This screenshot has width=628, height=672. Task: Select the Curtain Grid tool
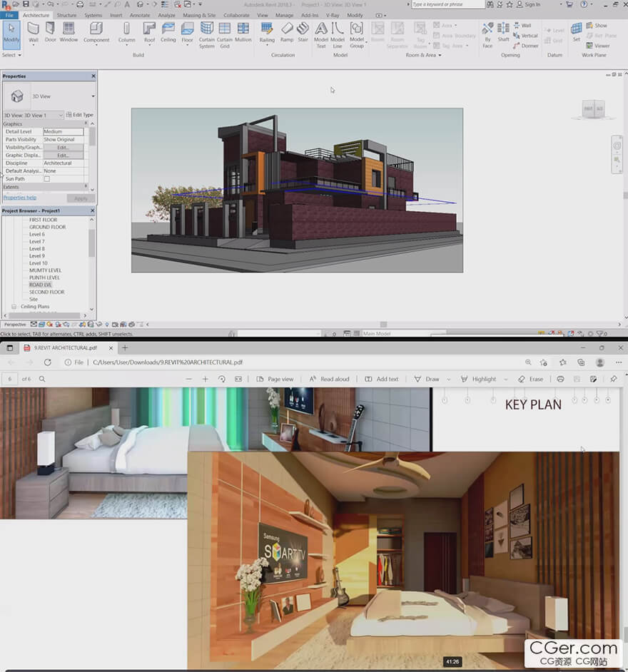coord(225,35)
